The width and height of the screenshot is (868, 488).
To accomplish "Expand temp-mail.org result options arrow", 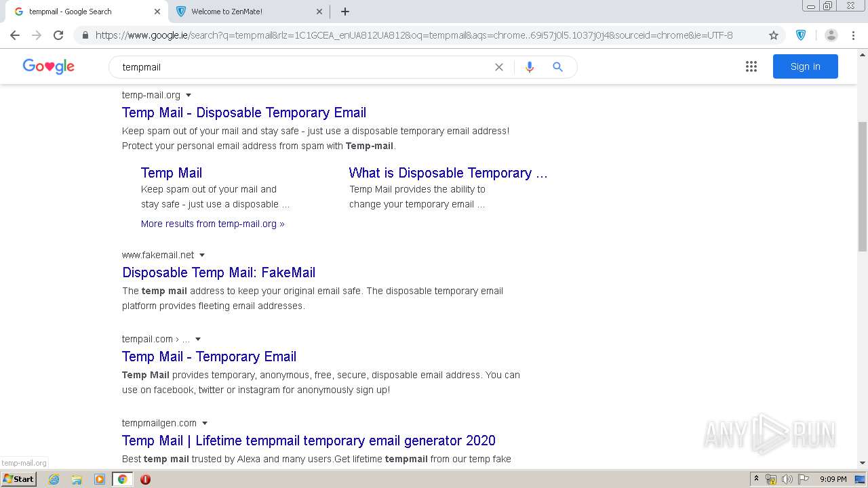I will (x=189, y=95).
